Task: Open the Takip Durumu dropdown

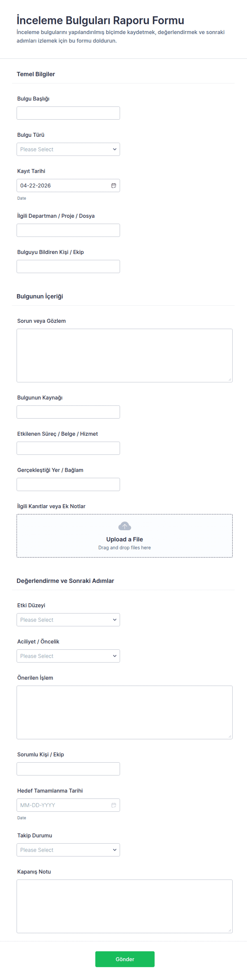Action: 68,850
